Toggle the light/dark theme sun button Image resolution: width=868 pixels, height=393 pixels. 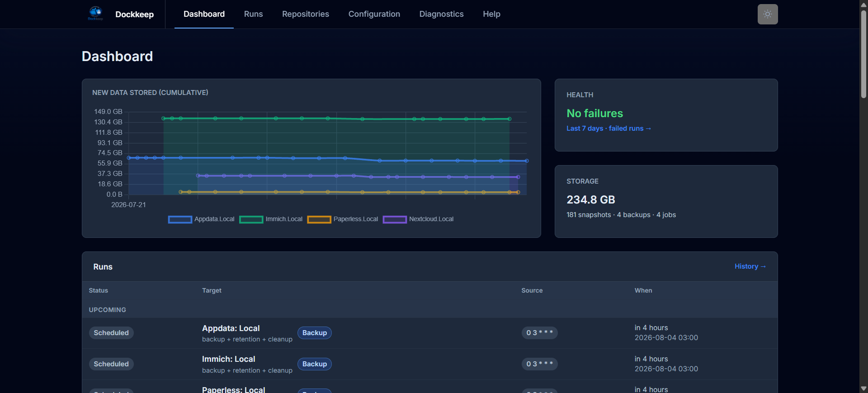768,14
